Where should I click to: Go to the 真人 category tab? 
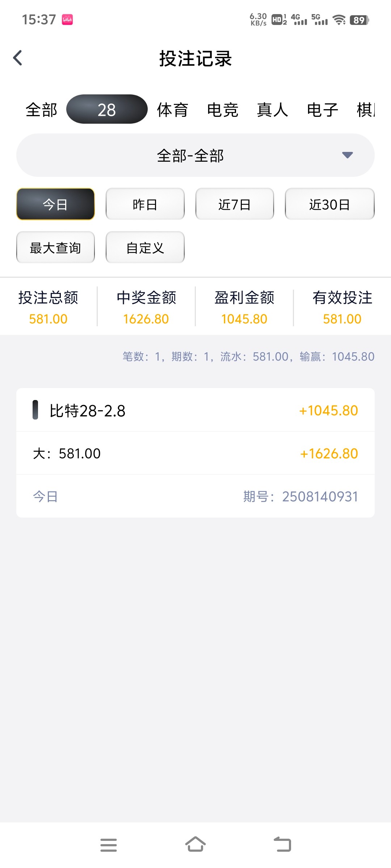tap(272, 110)
